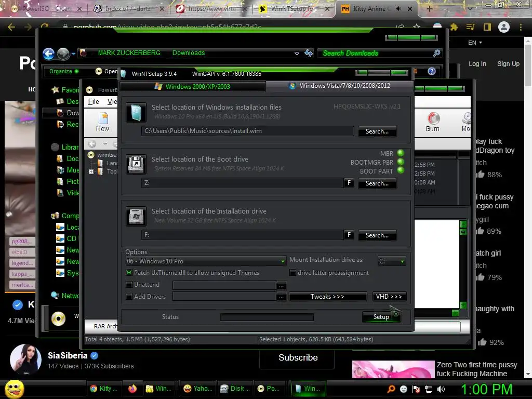Click the Boot drive floppy icon
Image resolution: width=532 pixels, height=399 pixels.
coord(136,164)
